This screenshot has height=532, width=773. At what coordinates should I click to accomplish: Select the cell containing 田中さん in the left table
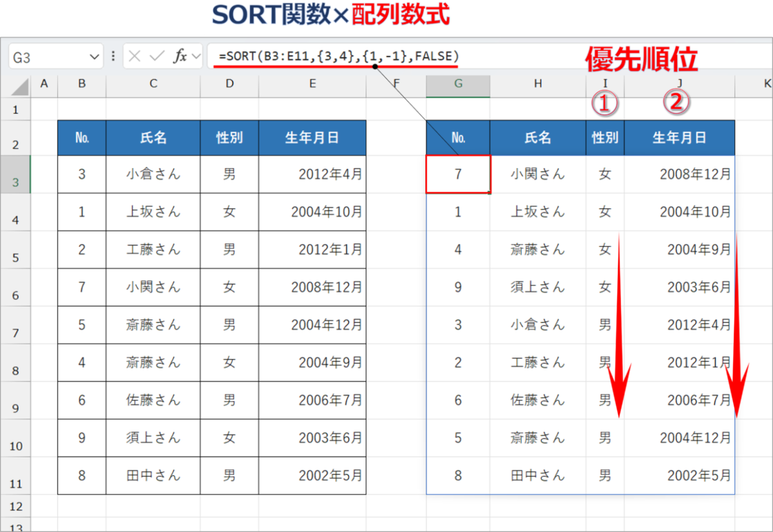(x=153, y=475)
